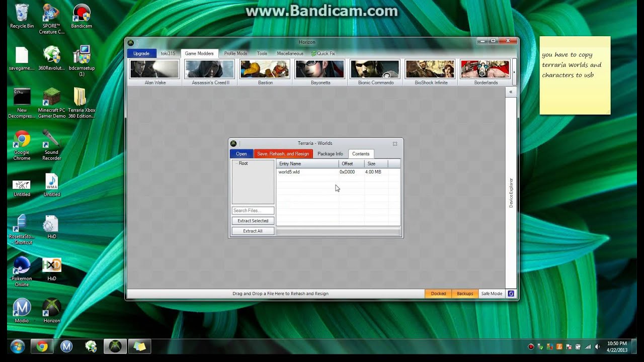The height and width of the screenshot is (362, 644).
Task: Open Sticky Notes from the taskbar
Action: click(139, 346)
